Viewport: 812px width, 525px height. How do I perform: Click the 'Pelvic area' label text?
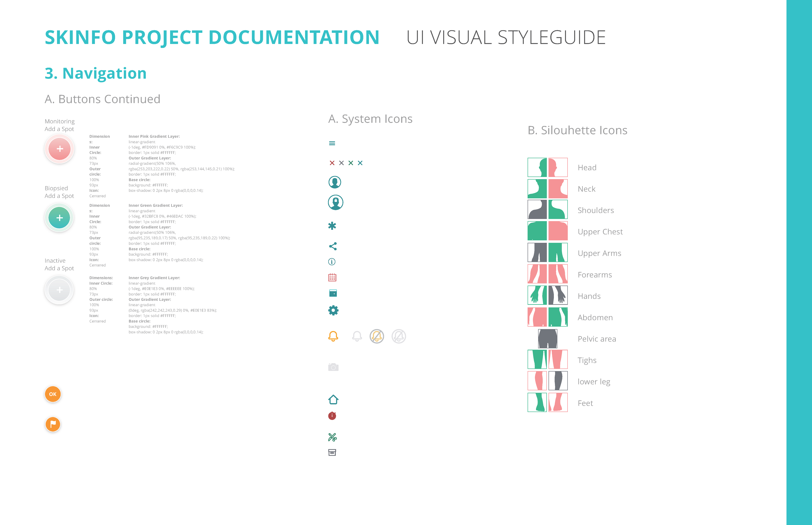pos(597,339)
